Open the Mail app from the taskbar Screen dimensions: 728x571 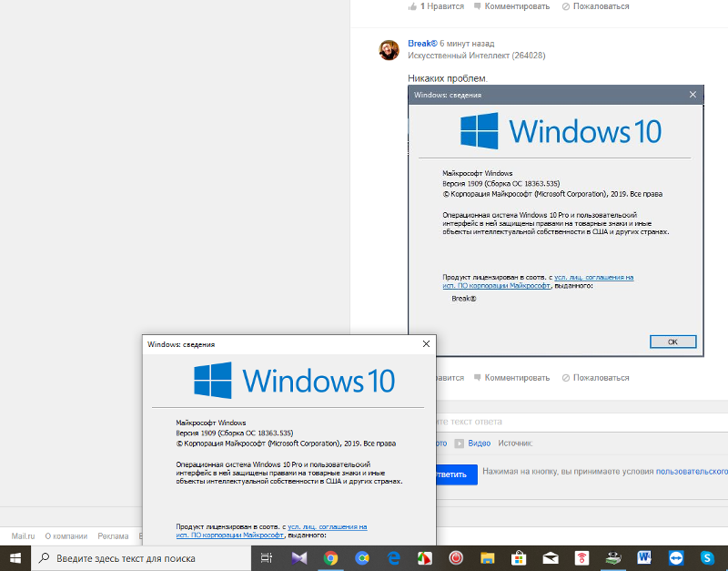tap(551, 558)
